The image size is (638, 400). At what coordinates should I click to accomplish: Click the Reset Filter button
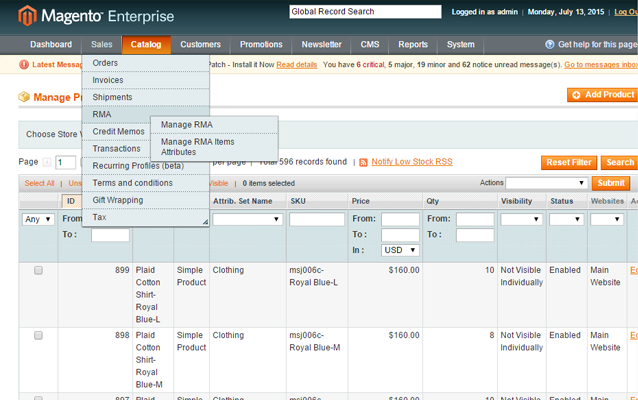pyautogui.click(x=569, y=162)
